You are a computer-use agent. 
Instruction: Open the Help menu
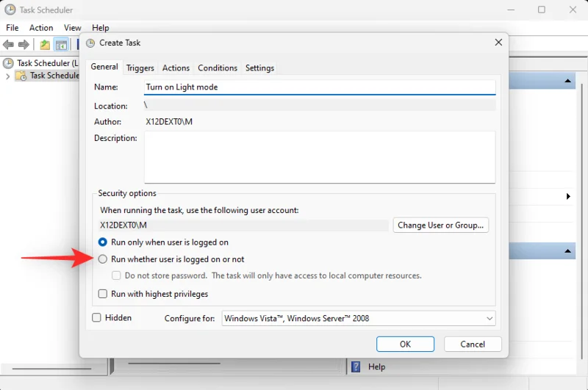pyautogui.click(x=101, y=28)
